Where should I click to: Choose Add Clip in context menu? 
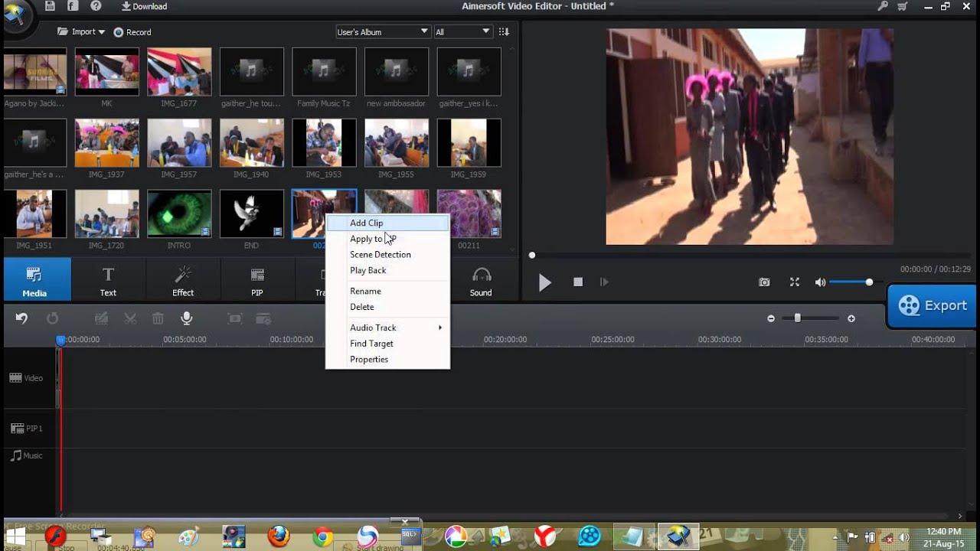coord(387,223)
